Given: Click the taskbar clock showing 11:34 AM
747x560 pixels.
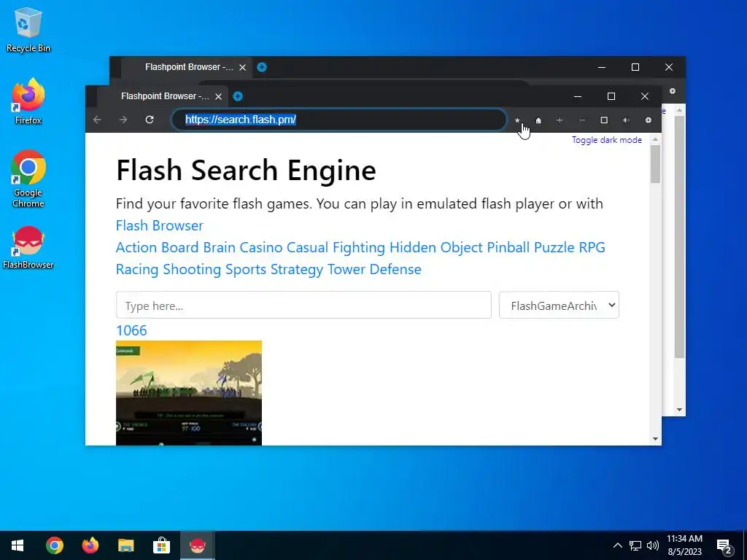Looking at the screenshot, I should pyautogui.click(x=684, y=545).
